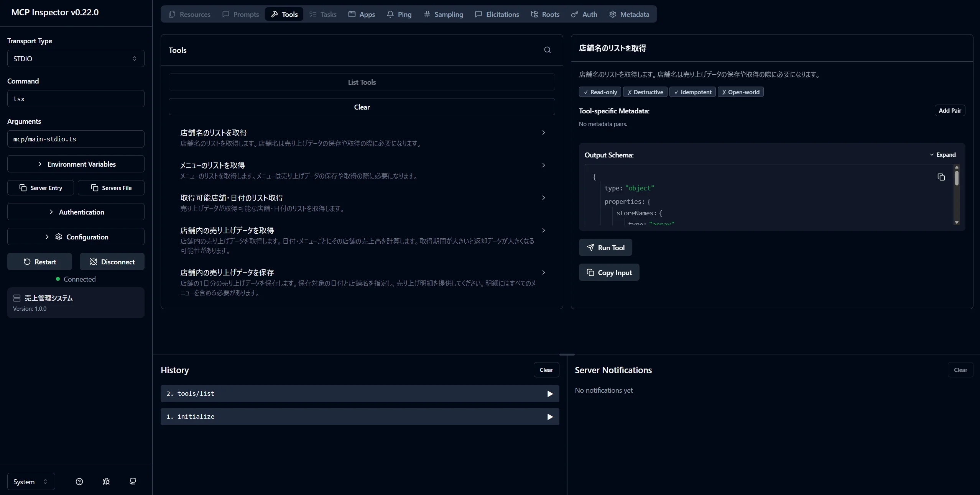Click the Command input field

click(76, 99)
